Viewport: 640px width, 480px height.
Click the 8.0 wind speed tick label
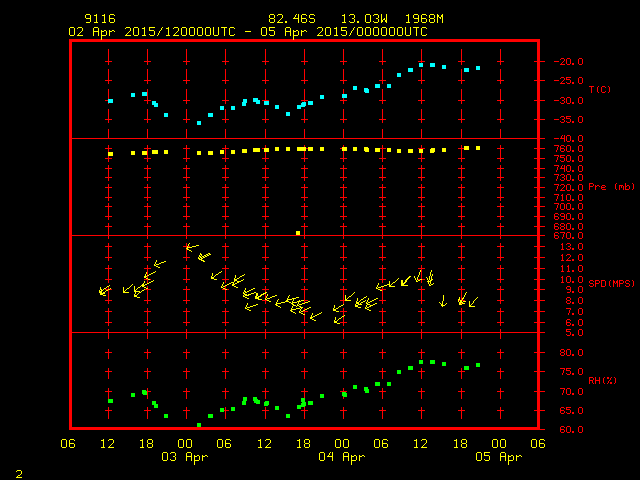pyautogui.click(x=574, y=301)
